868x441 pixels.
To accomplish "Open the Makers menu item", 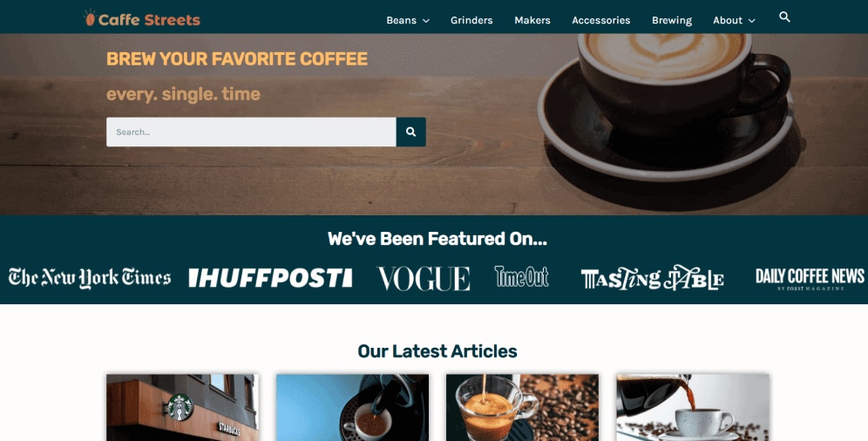I will pyautogui.click(x=532, y=20).
